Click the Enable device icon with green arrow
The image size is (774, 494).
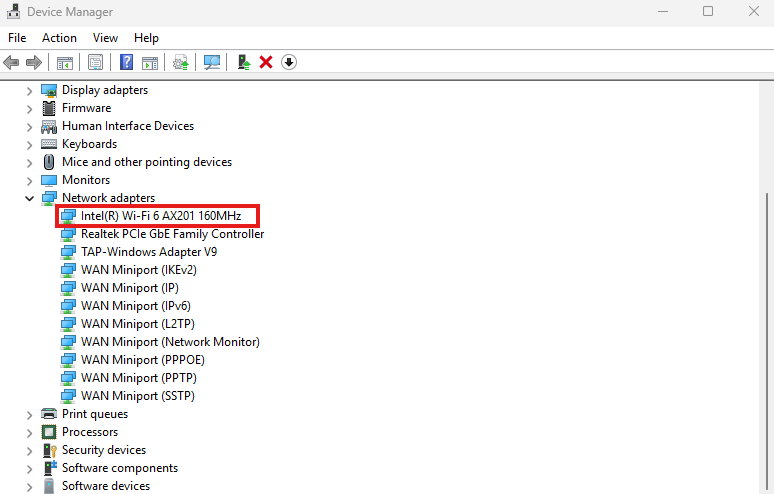coord(243,62)
